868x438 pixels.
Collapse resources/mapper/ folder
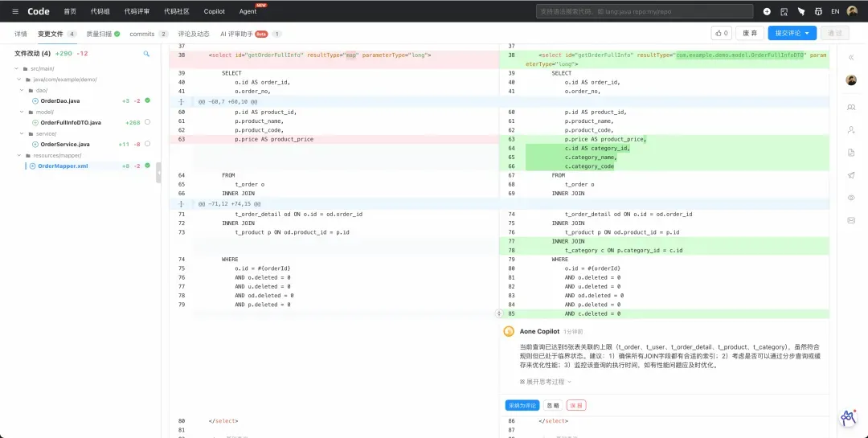pyautogui.click(x=19, y=156)
